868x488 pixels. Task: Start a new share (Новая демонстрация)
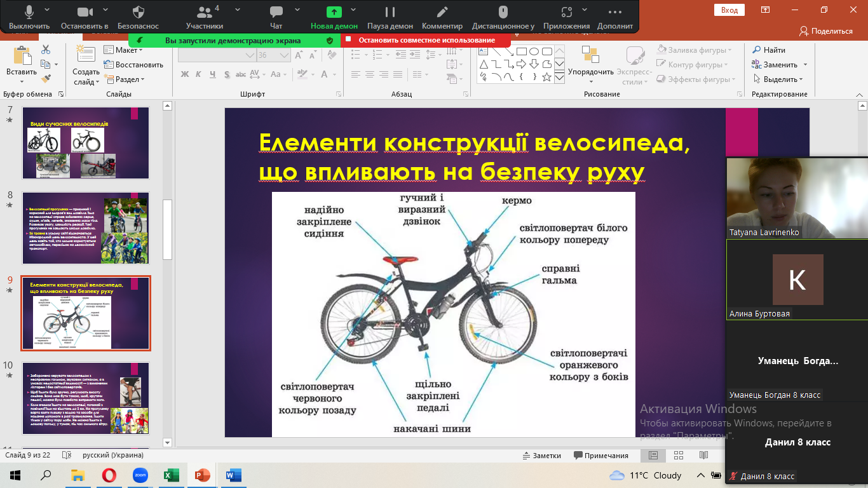coord(334,17)
